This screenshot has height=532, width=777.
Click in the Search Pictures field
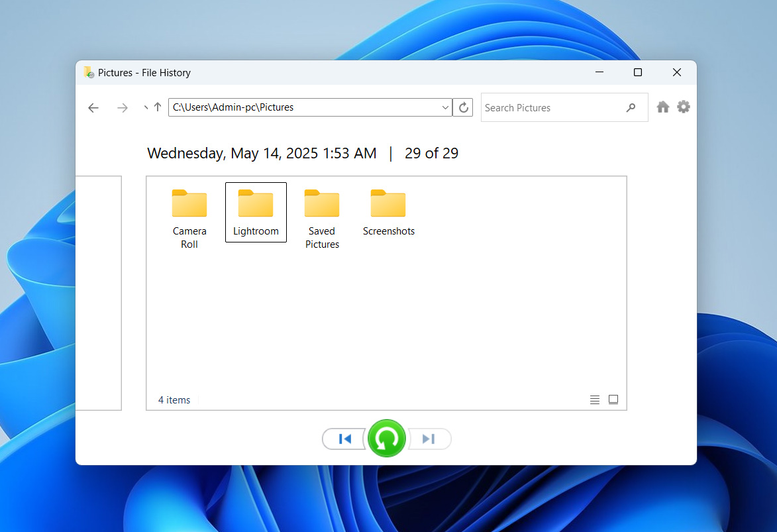pos(550,107)
